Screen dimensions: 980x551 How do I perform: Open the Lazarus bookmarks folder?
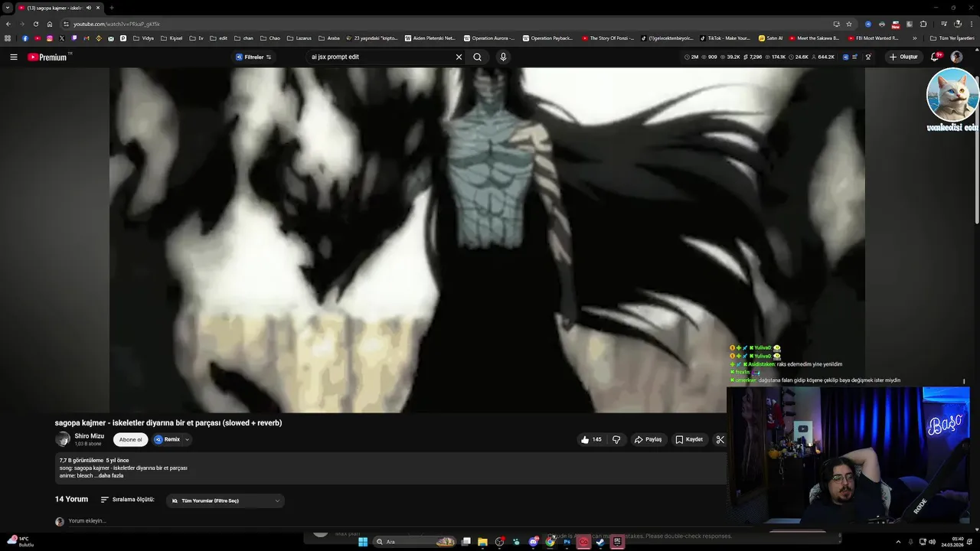pyautogui.click(x=299, y=38)
